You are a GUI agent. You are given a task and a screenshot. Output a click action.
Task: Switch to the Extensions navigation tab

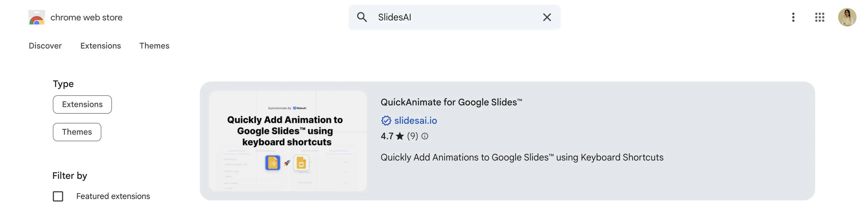pos(100,46)
